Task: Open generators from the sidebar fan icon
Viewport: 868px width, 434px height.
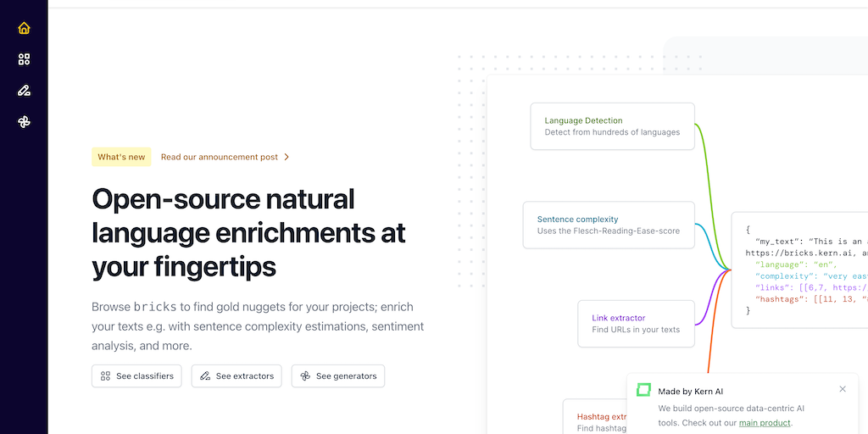Action: coord(24,122)
